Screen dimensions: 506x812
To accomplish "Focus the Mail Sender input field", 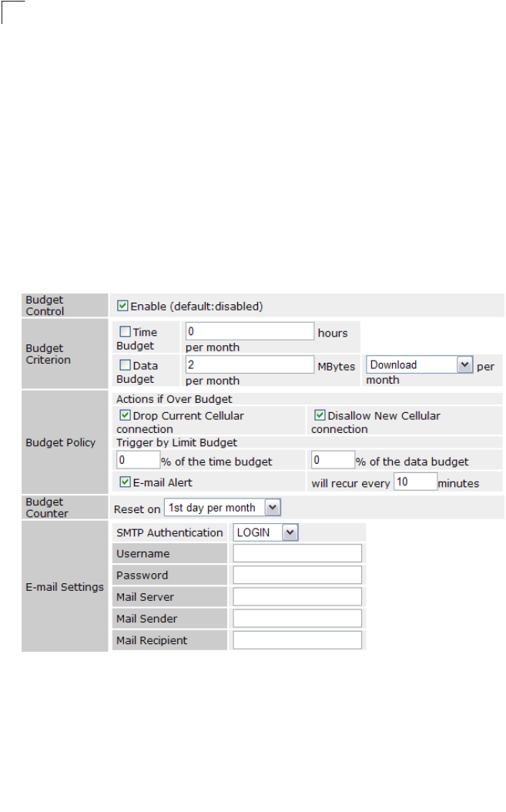I will point(297,618).
